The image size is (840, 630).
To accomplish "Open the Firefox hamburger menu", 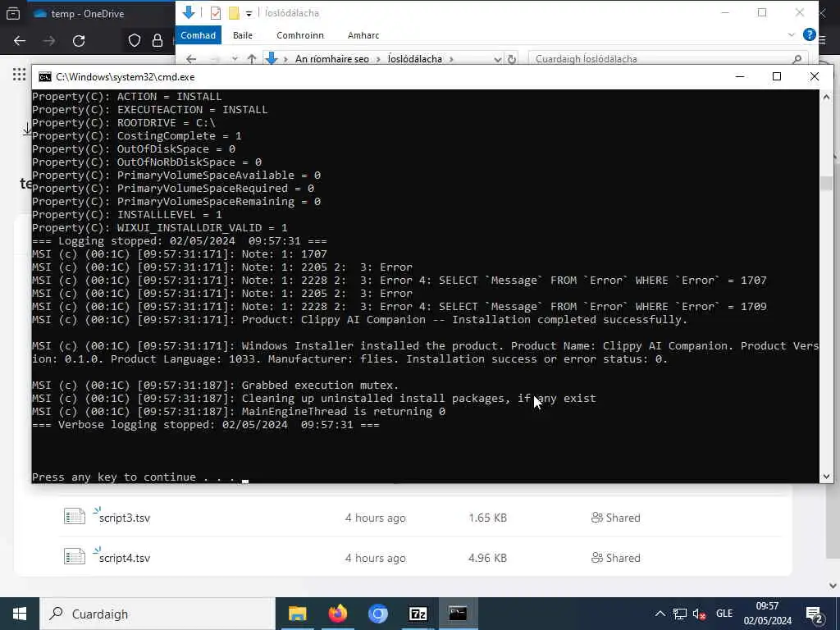I will [x=823, y=41].
